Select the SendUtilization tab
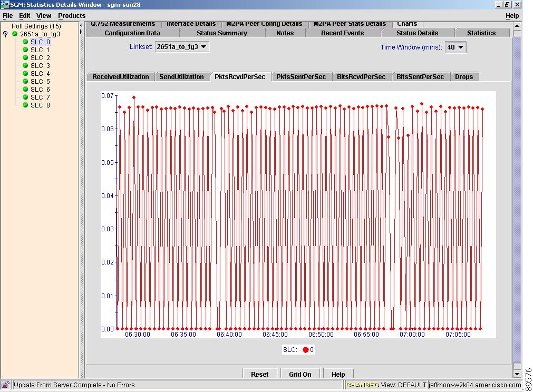 pos(181,77)
